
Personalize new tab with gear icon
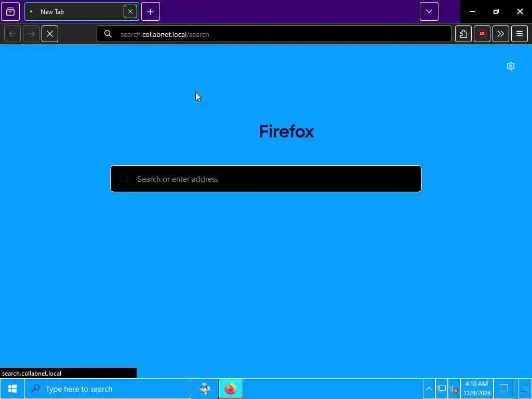click(x=511, y=66)
